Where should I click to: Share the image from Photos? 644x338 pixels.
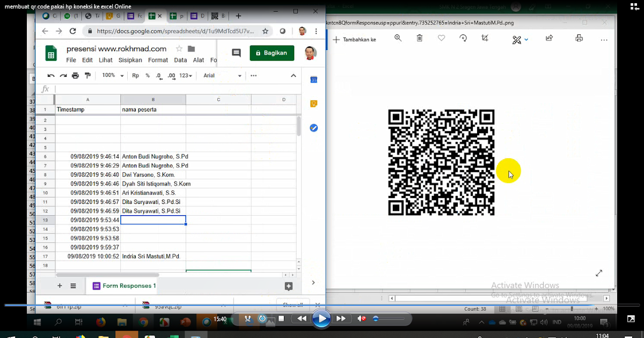pyautogui.click(x=550, y=38)
